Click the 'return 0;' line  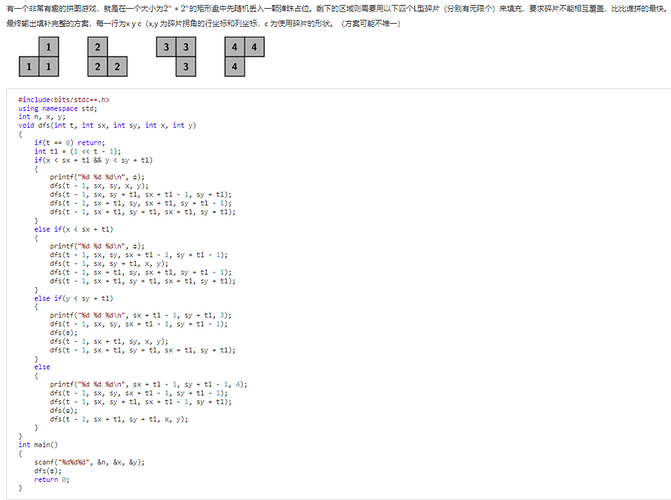(x=52, y=479)
